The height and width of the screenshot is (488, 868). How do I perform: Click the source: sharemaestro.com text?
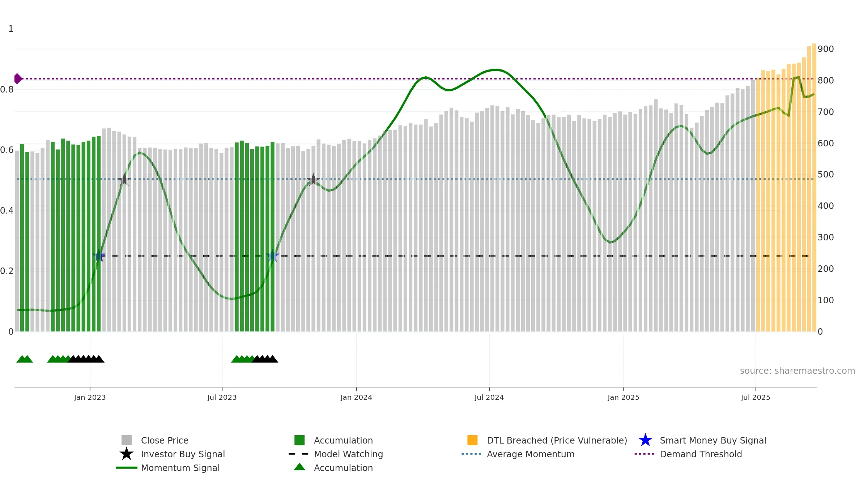coord(797,371)
